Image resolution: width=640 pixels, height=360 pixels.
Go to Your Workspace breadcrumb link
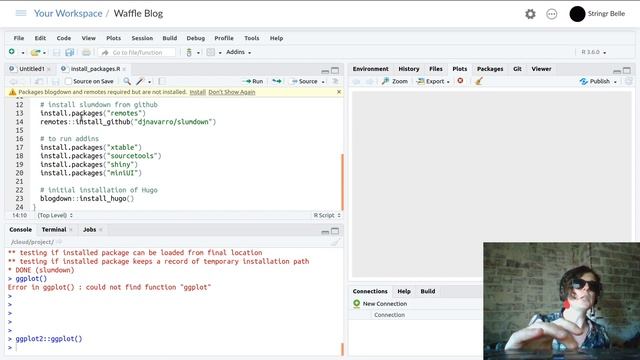pyautogui.click(x=68, y=13)
